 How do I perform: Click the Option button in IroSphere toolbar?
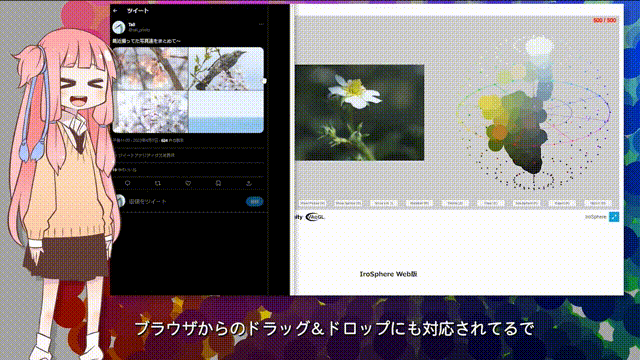point(598,203)
